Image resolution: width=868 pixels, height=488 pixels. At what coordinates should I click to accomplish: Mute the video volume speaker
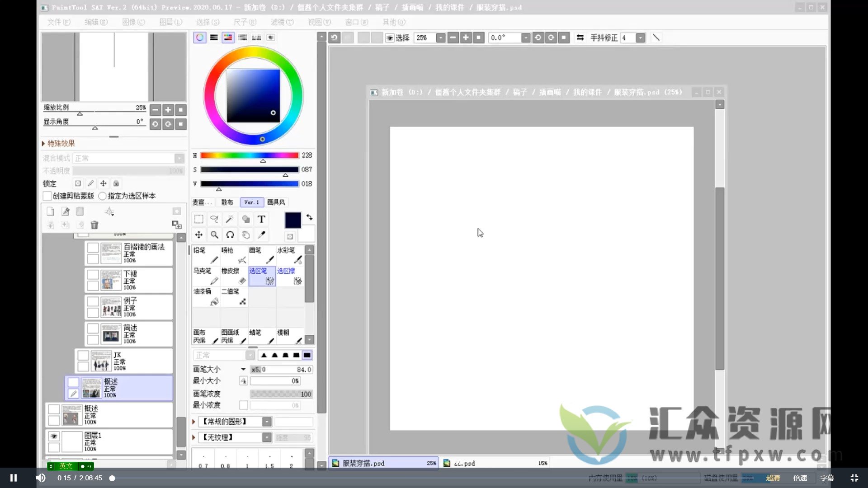(41, 478)
